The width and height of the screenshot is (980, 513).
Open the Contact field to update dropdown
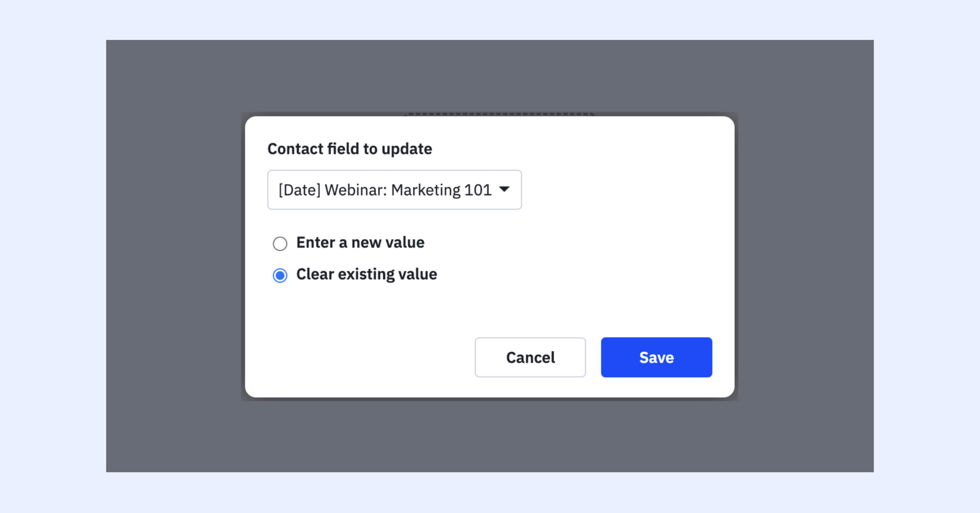[x=394, y=190]
